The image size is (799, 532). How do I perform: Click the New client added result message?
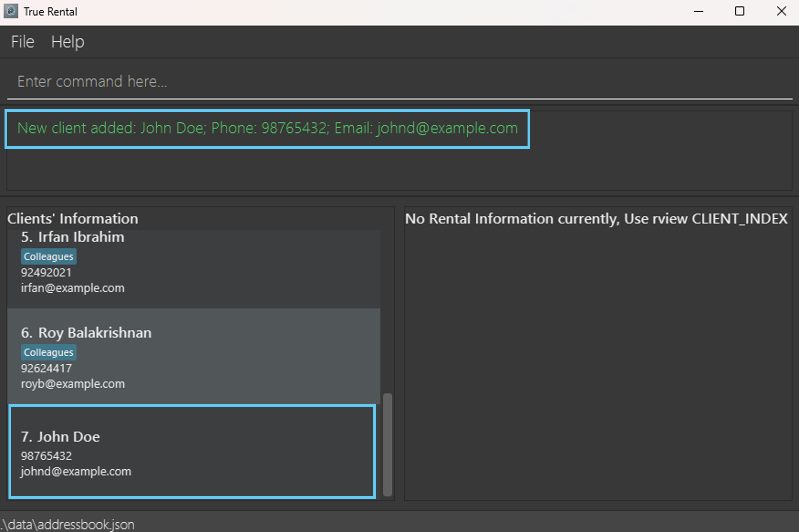tap(267, 129)
